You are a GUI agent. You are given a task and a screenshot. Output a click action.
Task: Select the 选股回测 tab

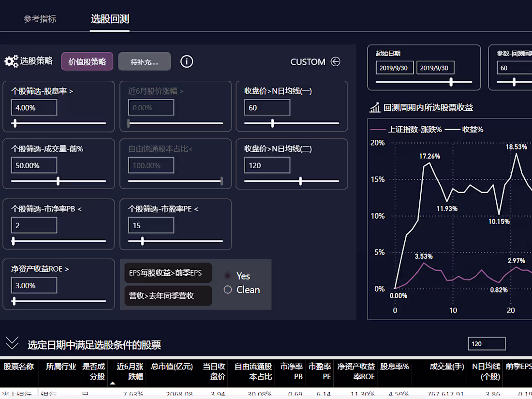click(x=110, y=19)
